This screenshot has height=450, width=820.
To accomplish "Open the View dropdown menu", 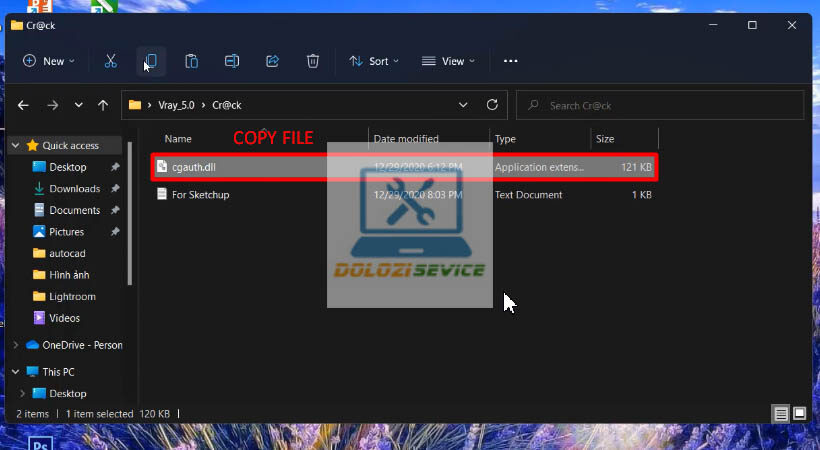I will click(x=448, y=61).
